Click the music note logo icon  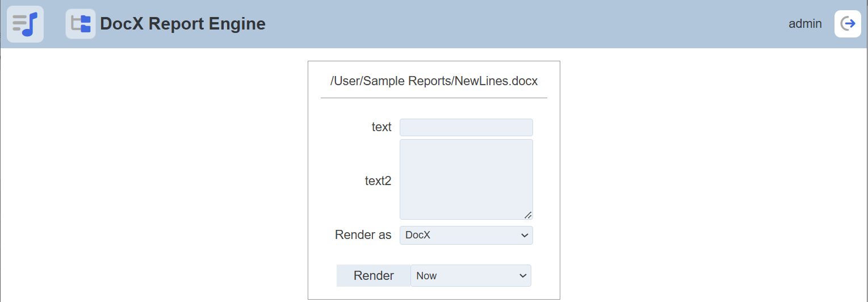click(x=25, y=24)
